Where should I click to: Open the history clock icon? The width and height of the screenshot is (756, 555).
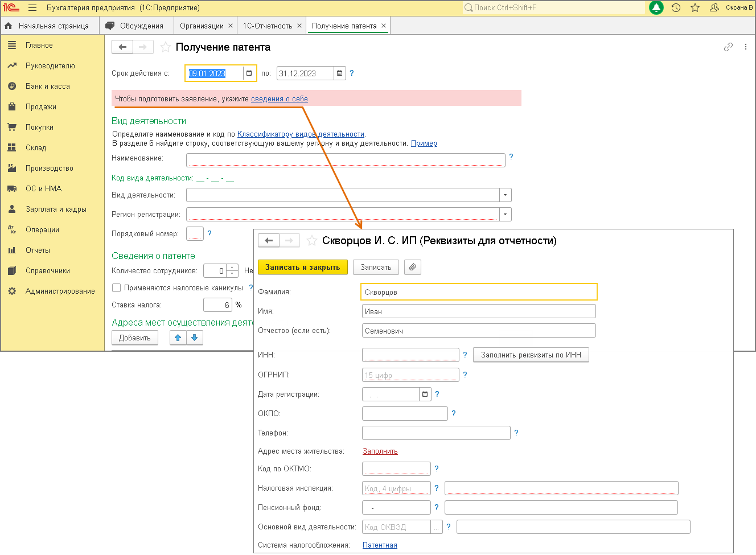(x=676, y=8)
